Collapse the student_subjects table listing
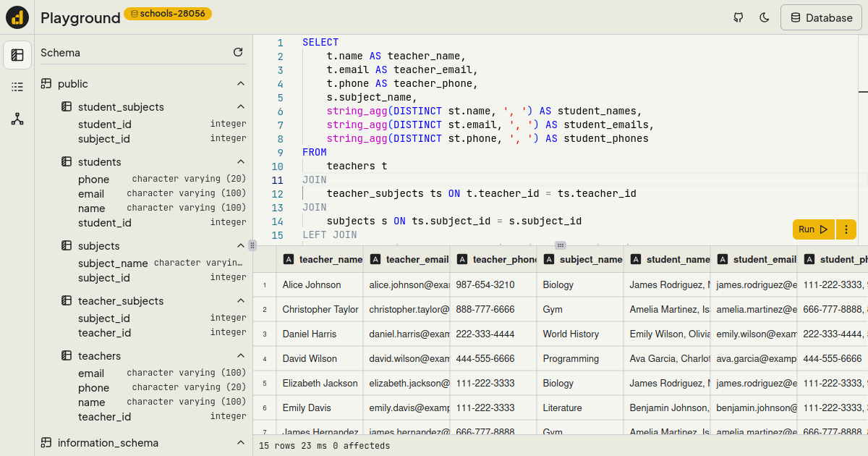 pos(241,106)
